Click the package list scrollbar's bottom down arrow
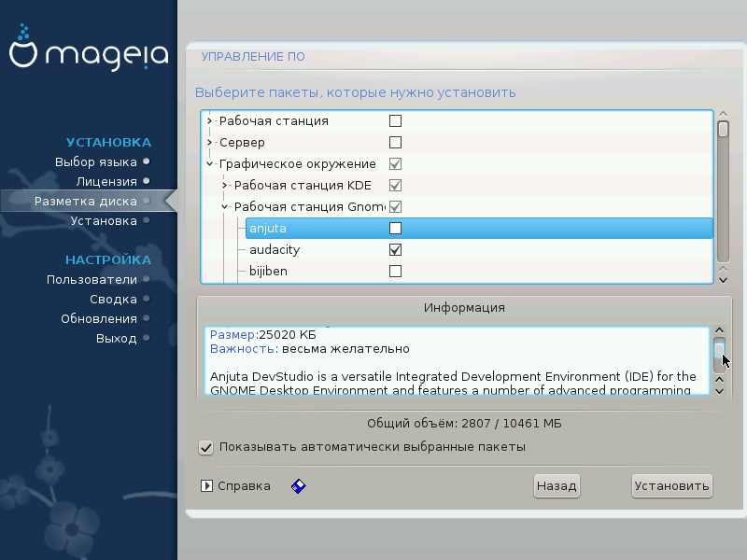Screen dimensions: 747x560 coord(723,281)
